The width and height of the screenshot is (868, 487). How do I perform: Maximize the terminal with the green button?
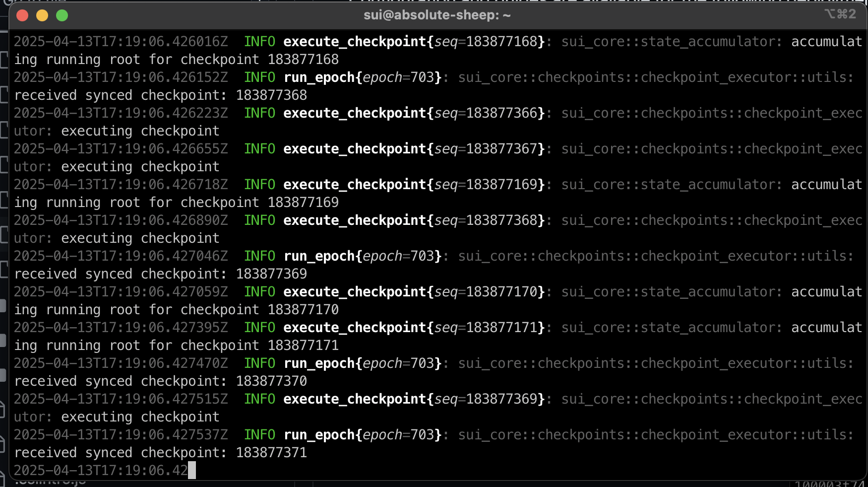tap(62, 15)
